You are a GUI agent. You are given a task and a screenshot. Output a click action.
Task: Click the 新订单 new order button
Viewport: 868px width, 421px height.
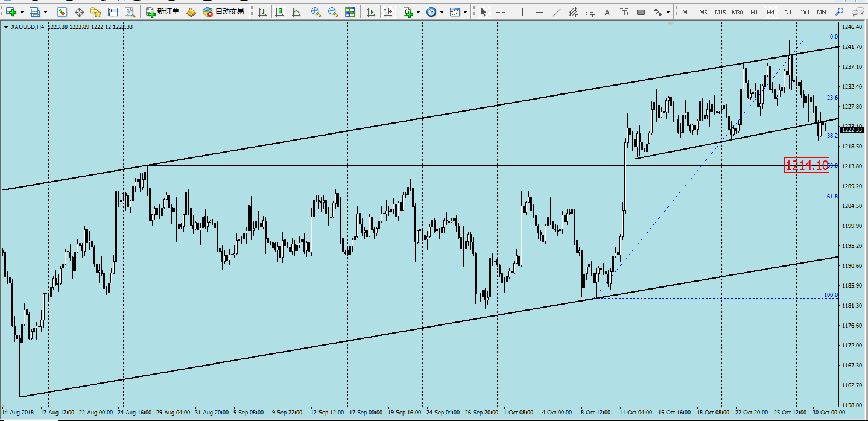click(x=162, y=11)
